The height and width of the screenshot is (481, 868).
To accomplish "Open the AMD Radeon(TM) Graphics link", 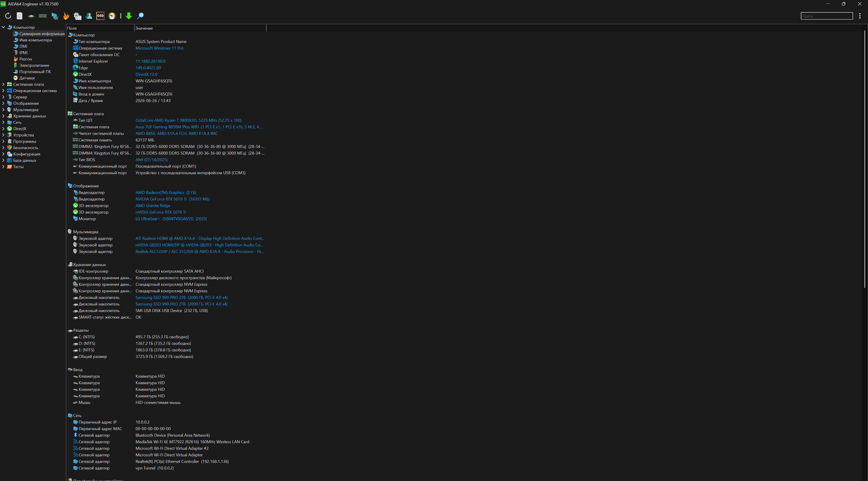I will click(x=166, y=192).
